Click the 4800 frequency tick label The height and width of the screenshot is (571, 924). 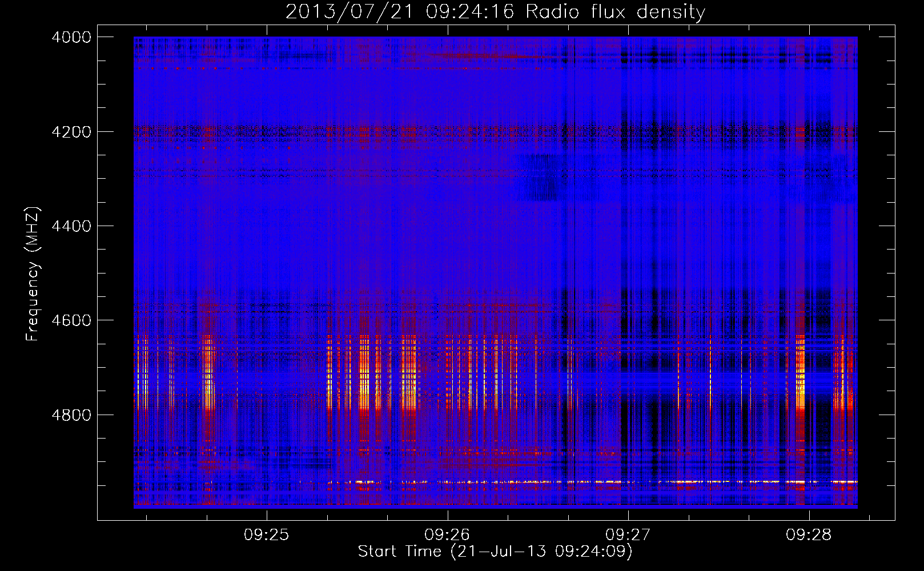71,415
